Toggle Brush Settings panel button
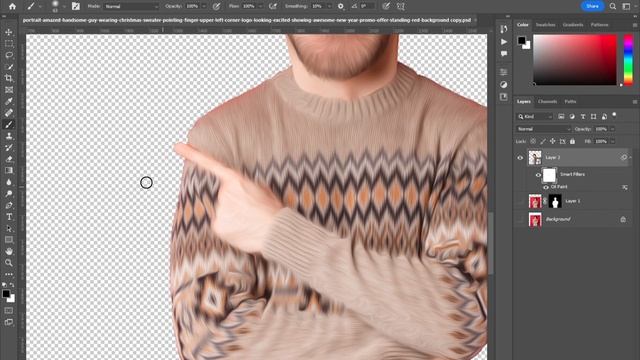The height and width of the screenshot is (360, 640). click(x=76, y=6)
